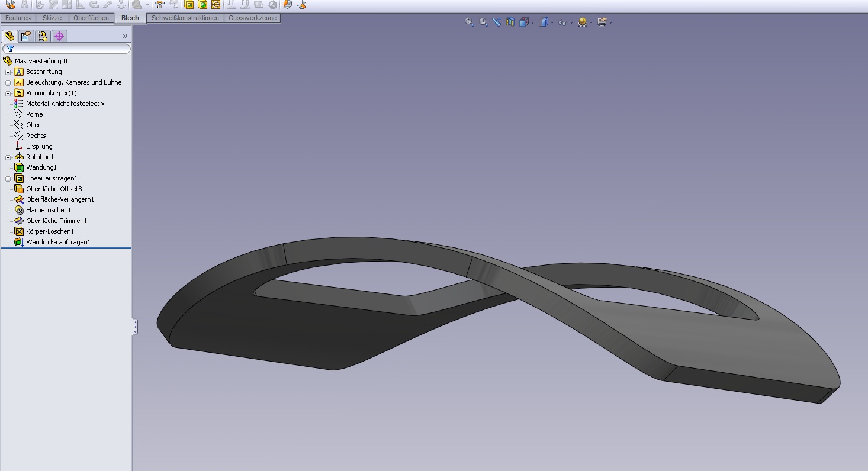Click the Forming Tool telephone-shaped icon
Image resolution: width=868 pixels, height=471 pixels.
coord(159,4)
